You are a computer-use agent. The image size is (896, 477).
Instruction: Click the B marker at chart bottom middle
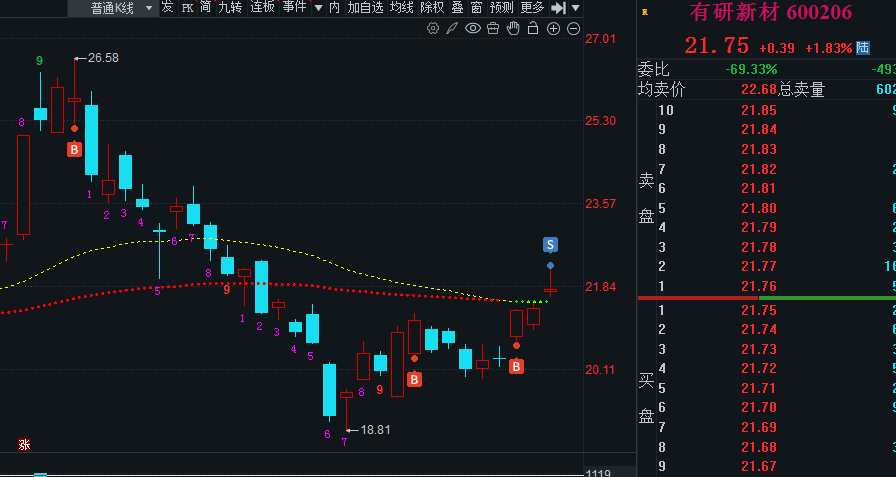[414, 379]
